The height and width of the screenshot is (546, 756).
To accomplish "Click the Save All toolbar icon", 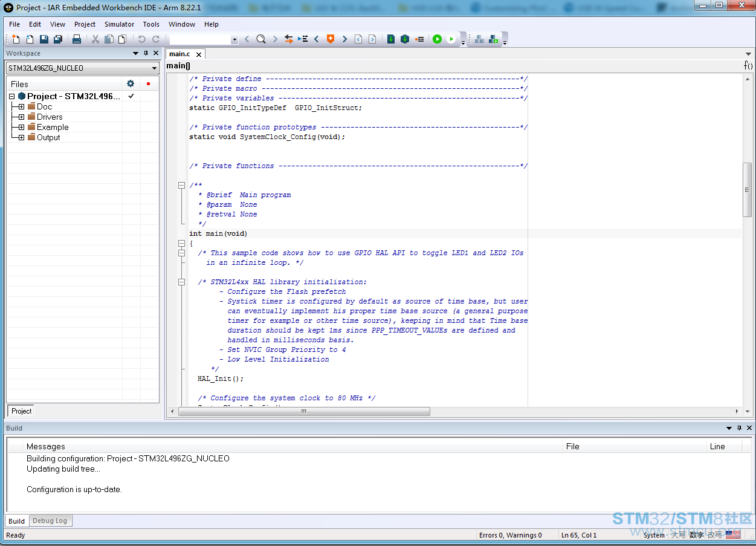I will [58, 39].
